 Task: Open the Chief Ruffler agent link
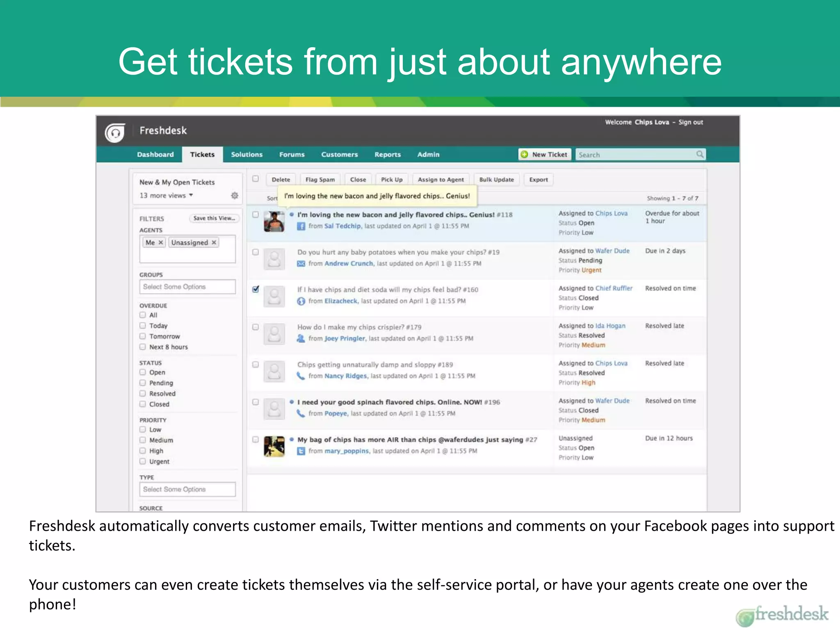click(614, 288)
